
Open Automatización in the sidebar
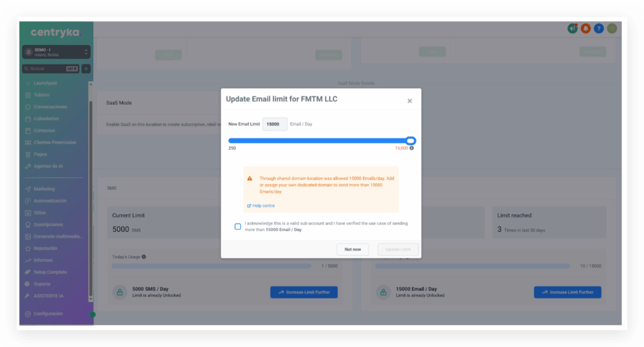[x=50, y=201]
